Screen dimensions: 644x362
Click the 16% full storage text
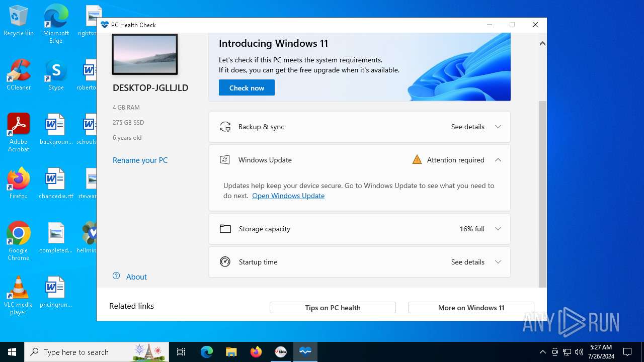point(472,229)
